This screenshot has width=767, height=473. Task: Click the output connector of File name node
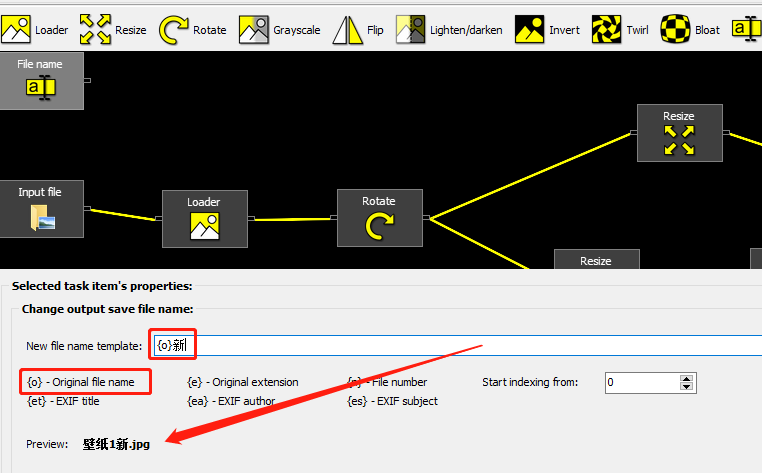[87, 80]
